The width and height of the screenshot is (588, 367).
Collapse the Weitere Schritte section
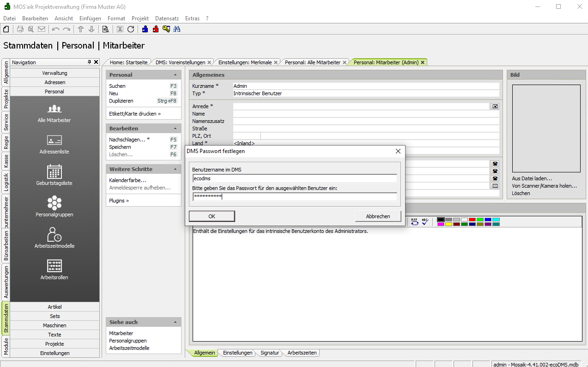tap(175, 169)
